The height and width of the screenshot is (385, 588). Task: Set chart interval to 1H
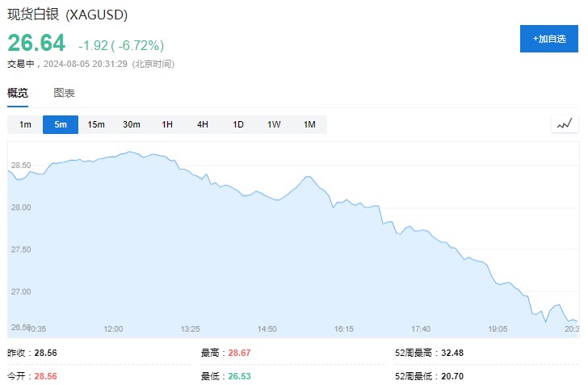point(167,124)
